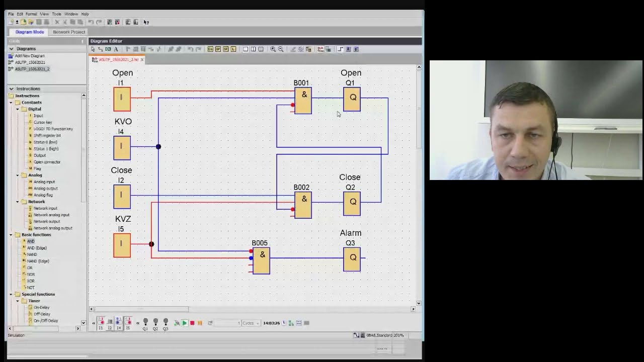Open the Format menu
644x362 pixels.
click(x=31, y=14)
